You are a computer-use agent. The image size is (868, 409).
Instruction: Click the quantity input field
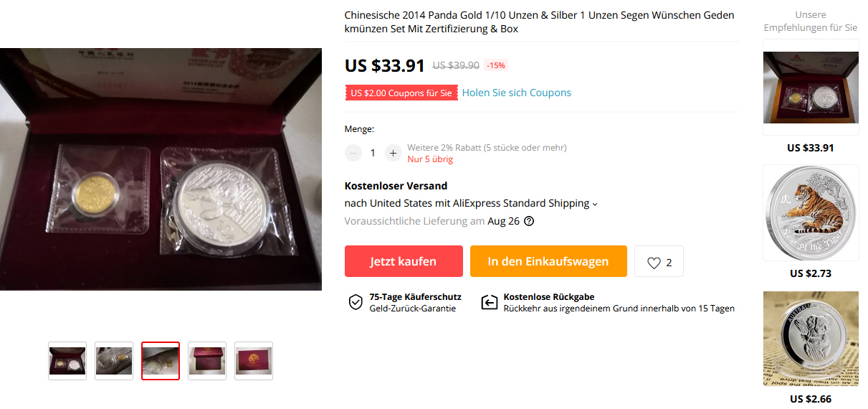[x=373, y=153]
